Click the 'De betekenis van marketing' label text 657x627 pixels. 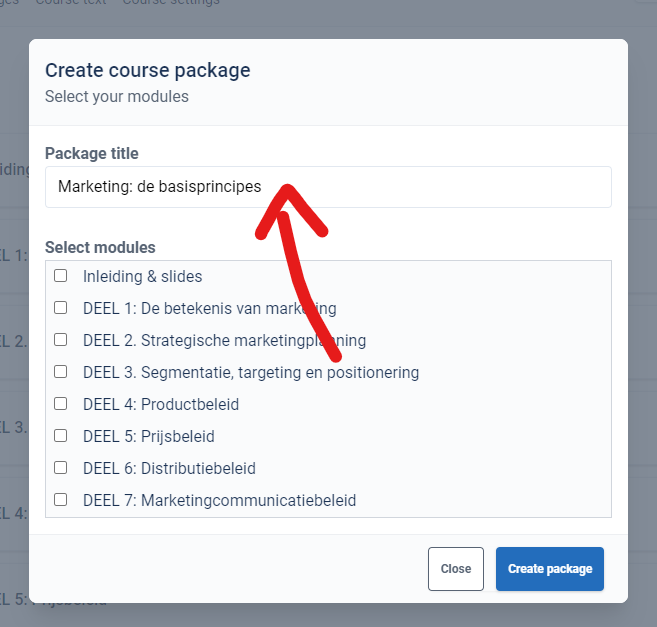click(x=238, y=308)
